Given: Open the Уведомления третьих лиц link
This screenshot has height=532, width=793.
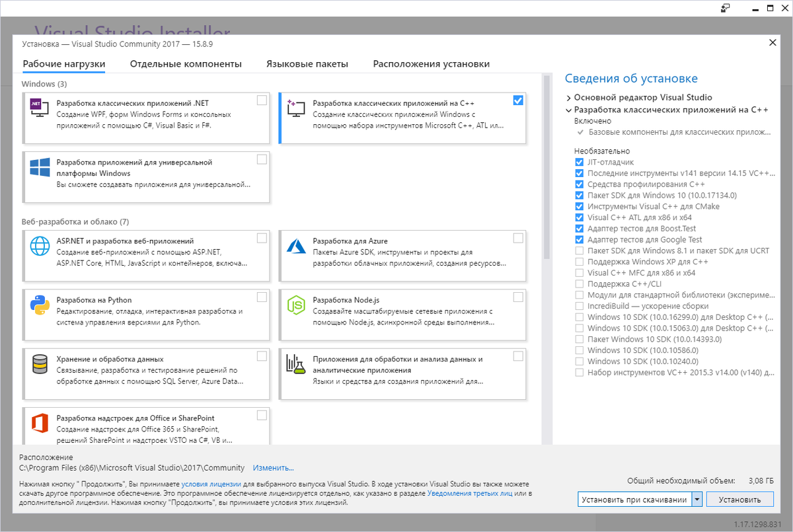Looking at the screenshot, I should click(470, 493).
